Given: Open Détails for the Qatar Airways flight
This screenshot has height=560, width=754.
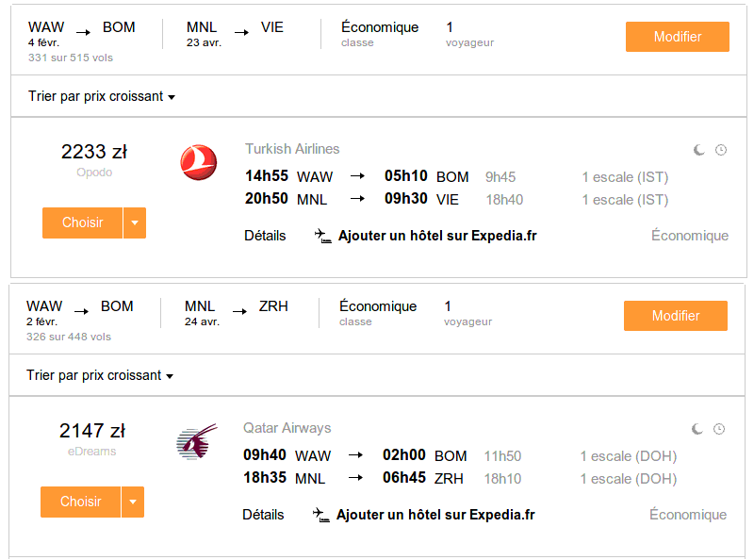Looking at the screenshot, I should (x=263, y=515).
